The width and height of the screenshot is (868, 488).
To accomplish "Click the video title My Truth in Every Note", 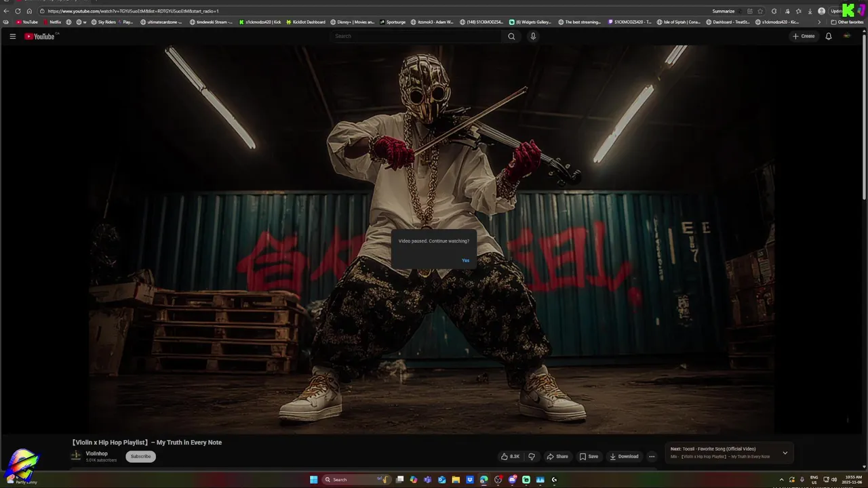I will pos(146,443).
